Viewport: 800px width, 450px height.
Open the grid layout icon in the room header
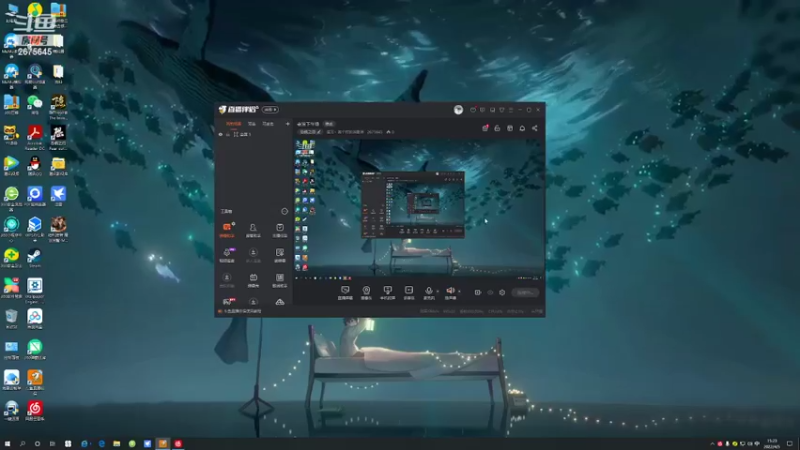pos(510,128)
